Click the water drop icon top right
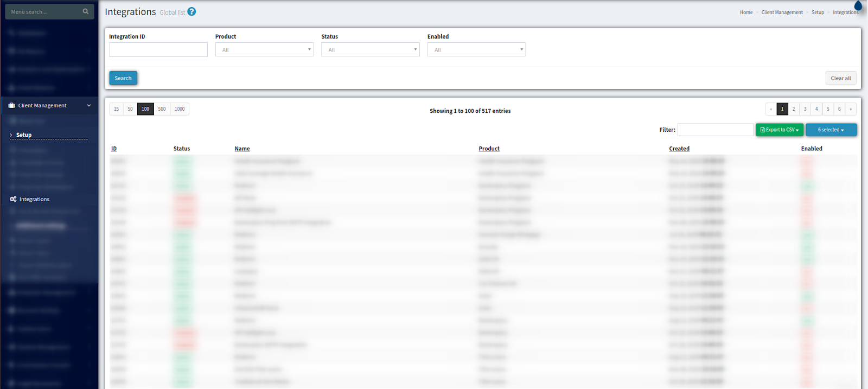Screen dimensions: 868x389 click(858, 6)
